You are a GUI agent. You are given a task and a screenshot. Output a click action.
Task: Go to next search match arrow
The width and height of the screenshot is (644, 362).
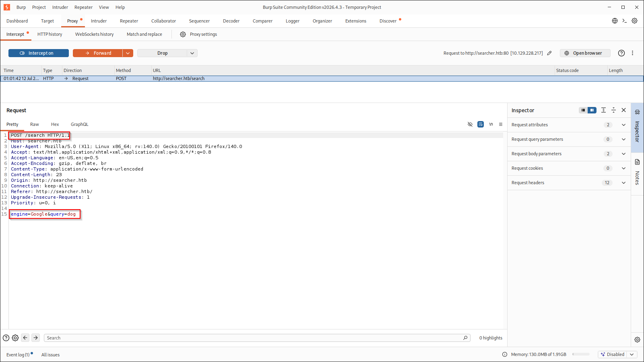[x=36, y=338]
